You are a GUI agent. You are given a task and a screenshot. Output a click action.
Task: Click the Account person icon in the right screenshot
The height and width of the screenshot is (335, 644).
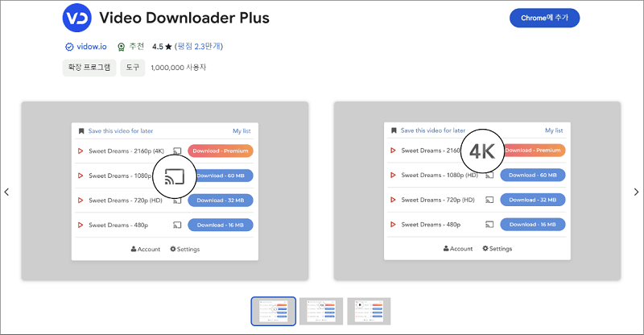446,249
